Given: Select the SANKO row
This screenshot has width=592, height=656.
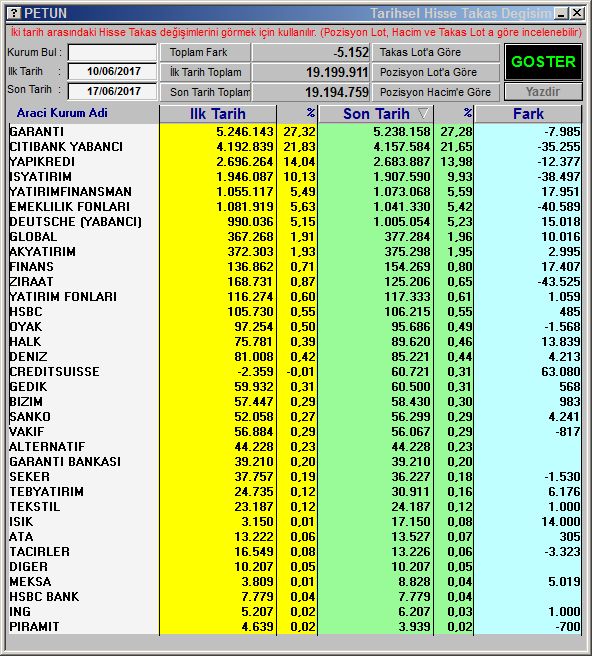Looking at the screenshot, I should point(295,417).
